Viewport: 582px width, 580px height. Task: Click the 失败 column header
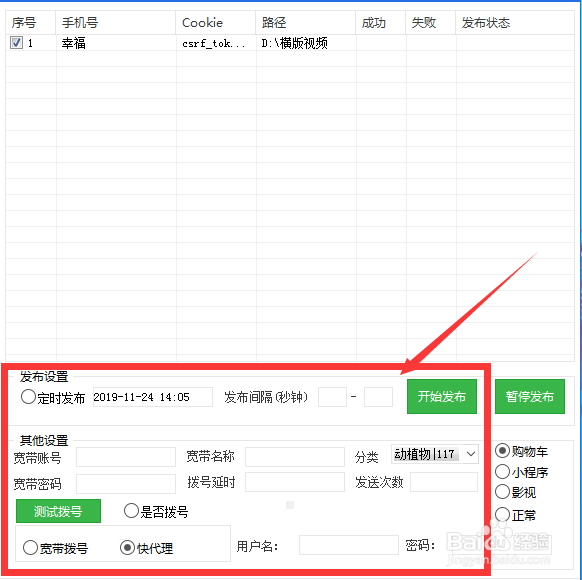431,23
